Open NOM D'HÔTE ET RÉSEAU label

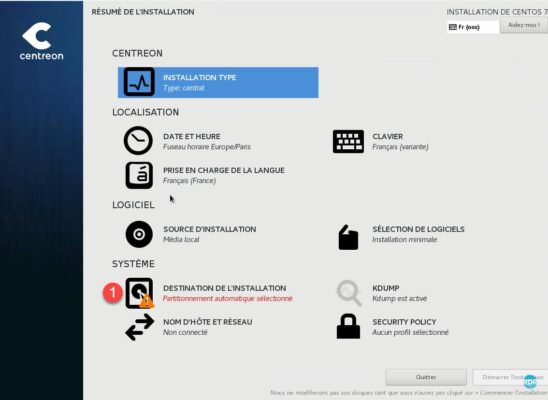click(x=208, y=322)
